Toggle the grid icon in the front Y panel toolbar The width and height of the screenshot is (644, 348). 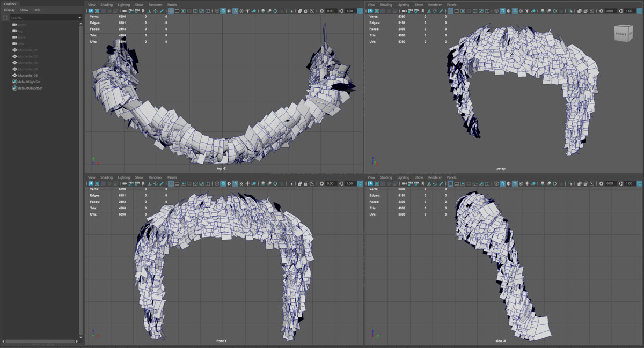(x=171, y=183)
